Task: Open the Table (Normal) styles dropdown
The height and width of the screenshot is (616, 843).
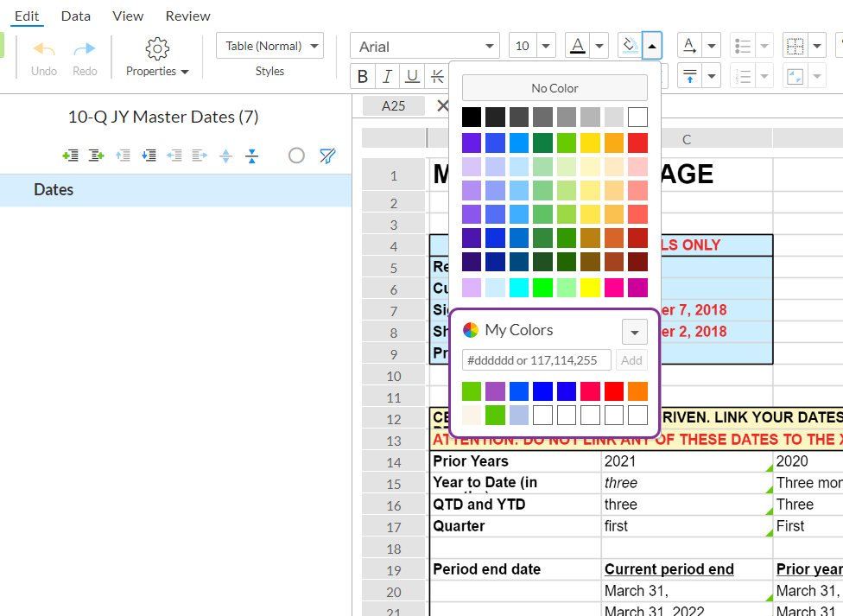Action: coord(269,46)
